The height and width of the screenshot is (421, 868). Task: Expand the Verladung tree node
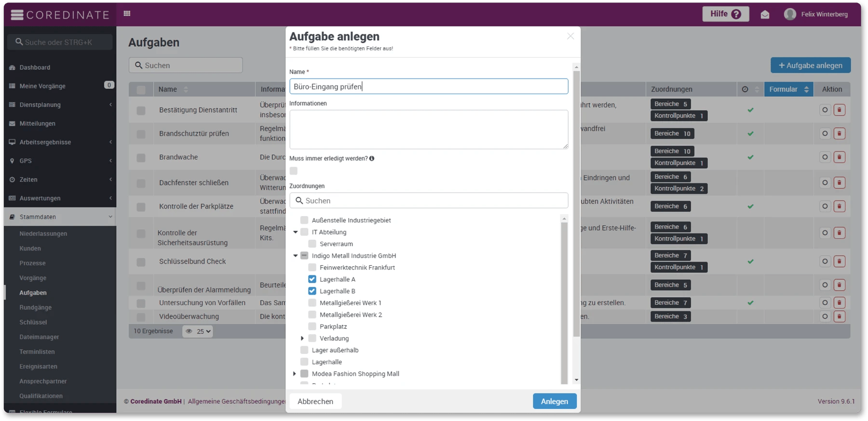(302, 339)
